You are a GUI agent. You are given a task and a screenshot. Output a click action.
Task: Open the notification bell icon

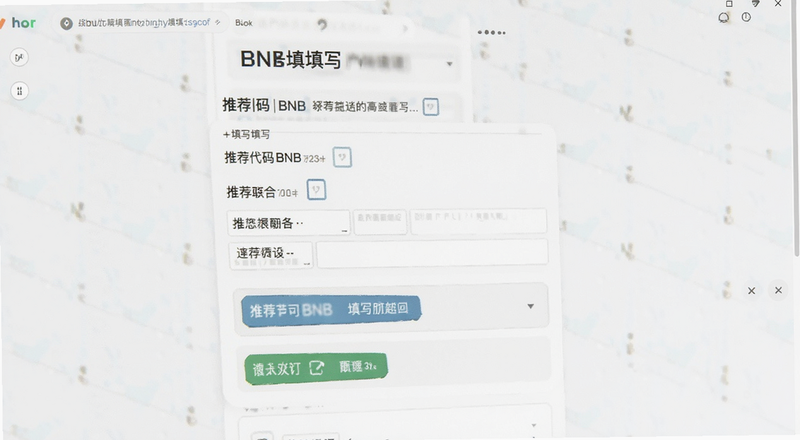pos(723,18)
